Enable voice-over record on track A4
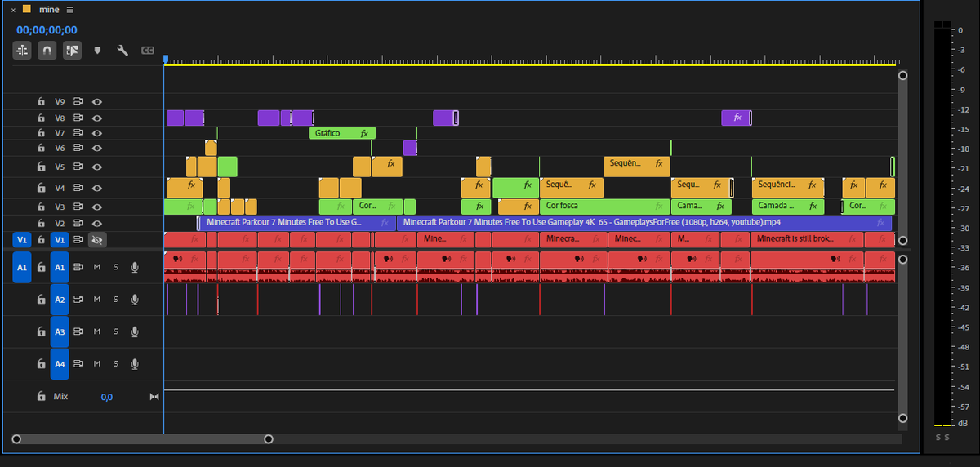980x467 pixels. (x=135, y=364)
